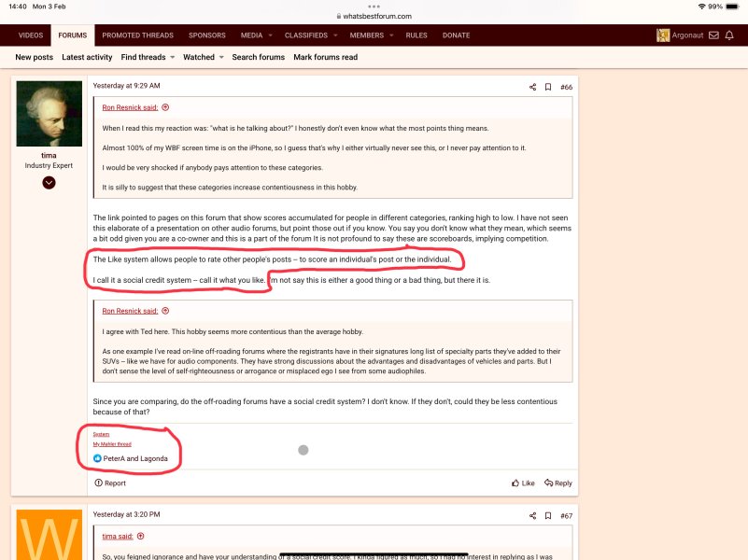This screenshot has height=560, width=748.
Task: Expand the Media menu arrow
Action: point(271,35)
